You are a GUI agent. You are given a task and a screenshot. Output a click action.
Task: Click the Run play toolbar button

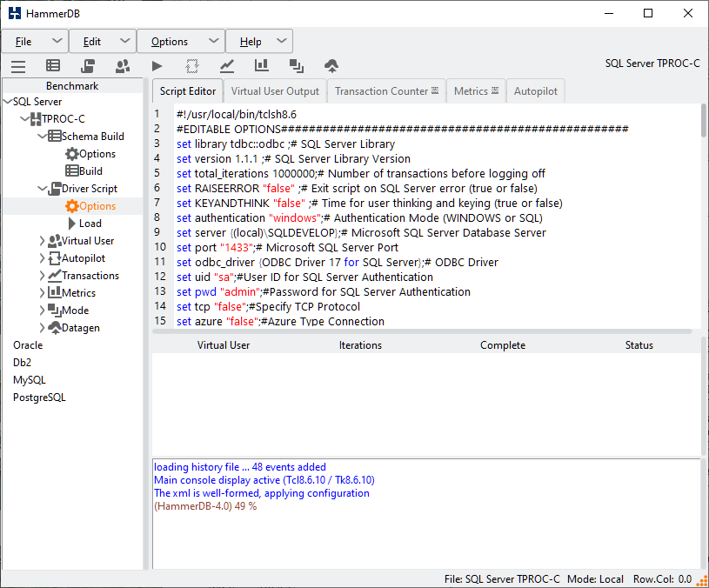(157, 66)
